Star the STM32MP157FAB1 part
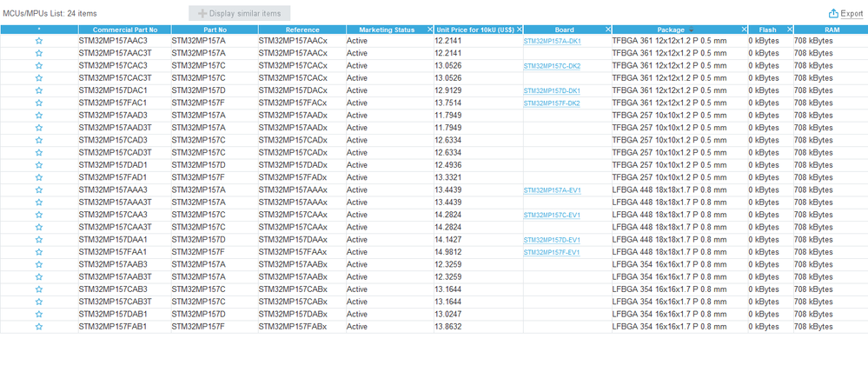Image resolution: width=868 pixels, height=372 pixels. (x=39, y=327)
